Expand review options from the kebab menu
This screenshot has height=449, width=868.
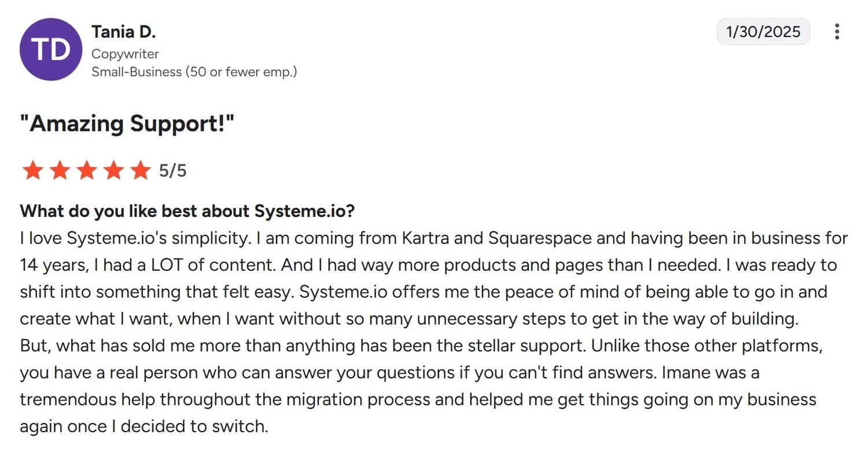837,32
